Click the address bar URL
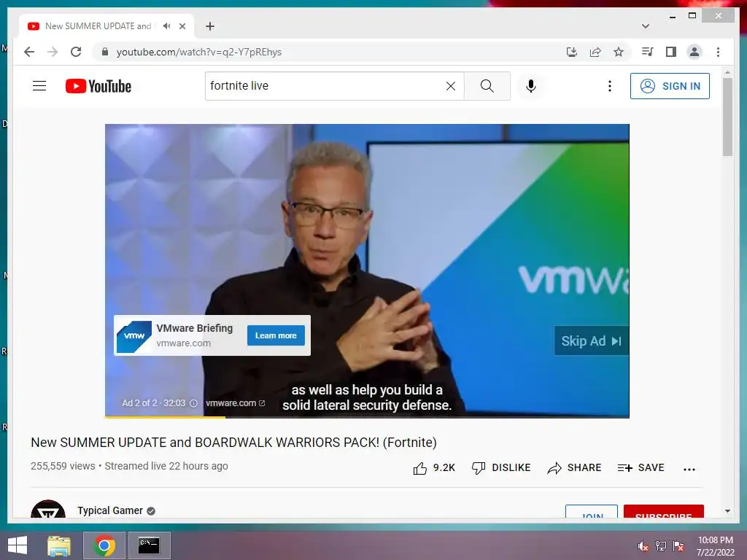The width and height of the screenshot is (747, 560). coord(199,52)
